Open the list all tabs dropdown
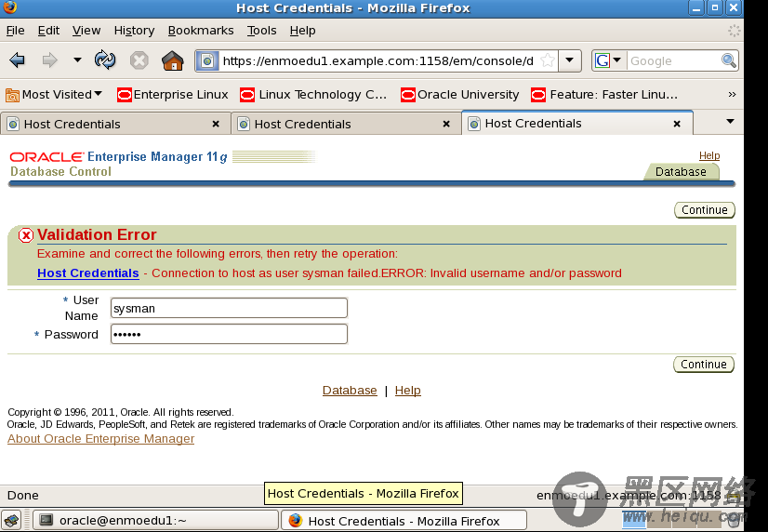The image size is (768, 532). click(x=730, y=122)
